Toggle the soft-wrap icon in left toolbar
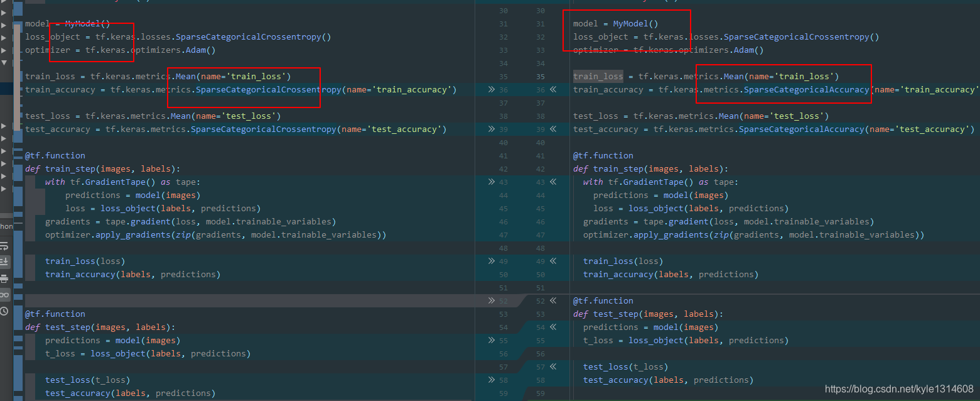The width and height of the screenshot is (980, 401). [x=4, y=246]
